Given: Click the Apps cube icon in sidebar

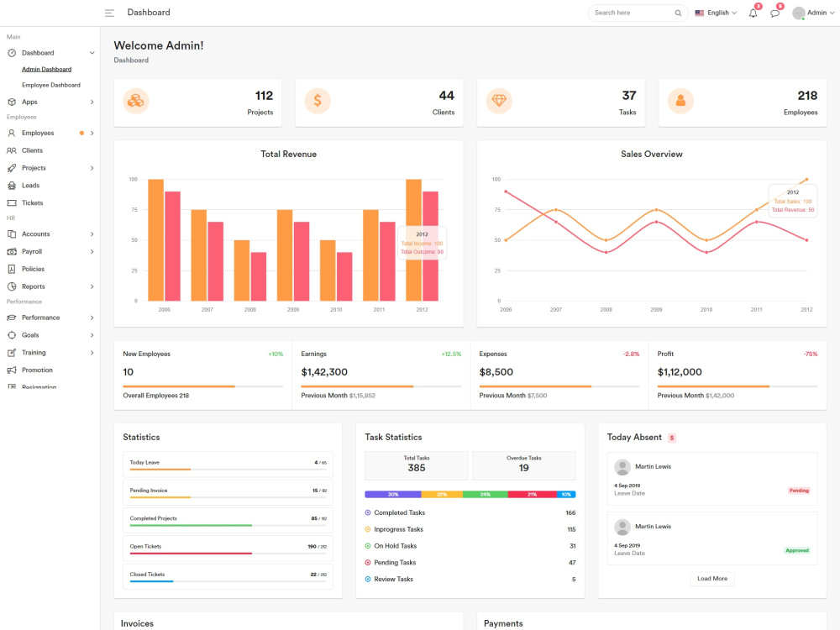Looking at the screenshot, I should coord(12,102).
